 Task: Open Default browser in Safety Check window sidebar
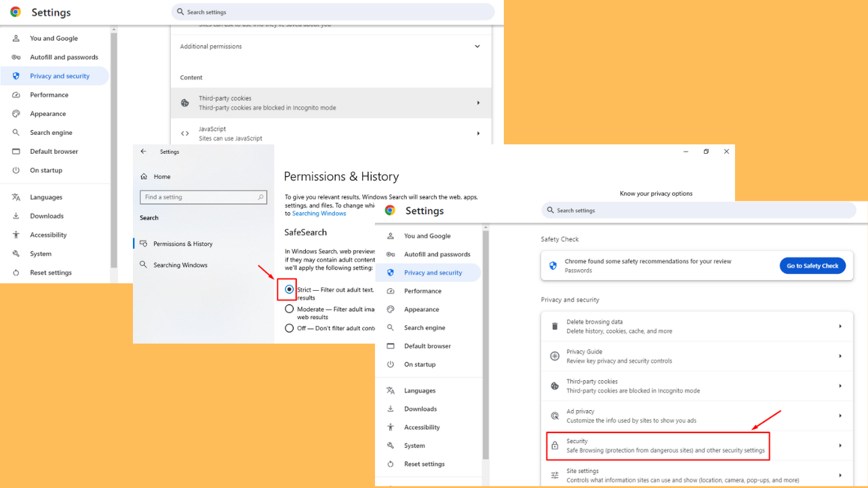click(427, 346)
